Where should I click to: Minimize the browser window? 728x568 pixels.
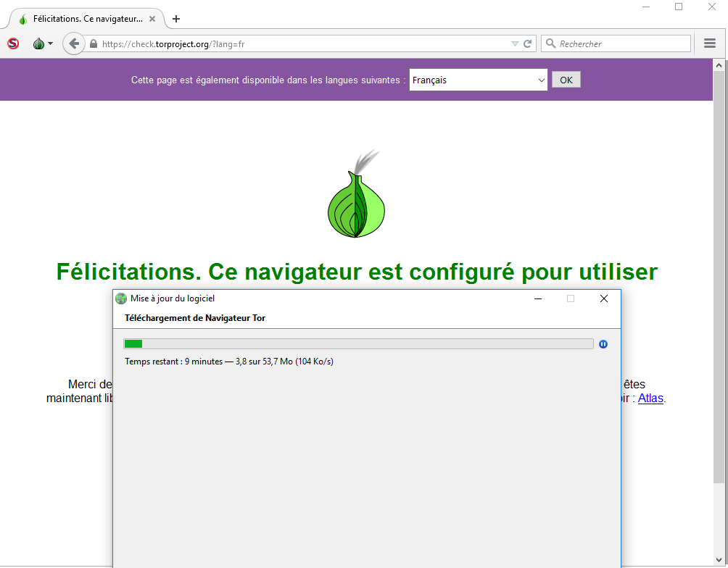pos(645,7)
